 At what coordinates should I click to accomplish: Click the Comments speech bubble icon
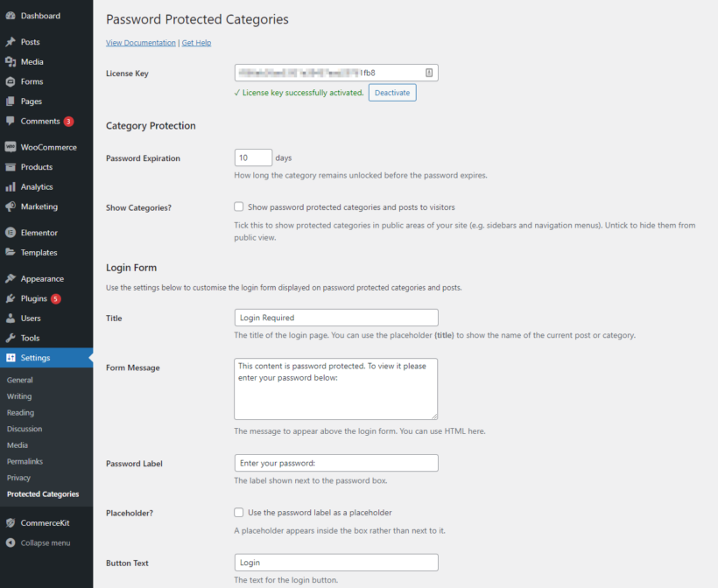coord(11,122)
